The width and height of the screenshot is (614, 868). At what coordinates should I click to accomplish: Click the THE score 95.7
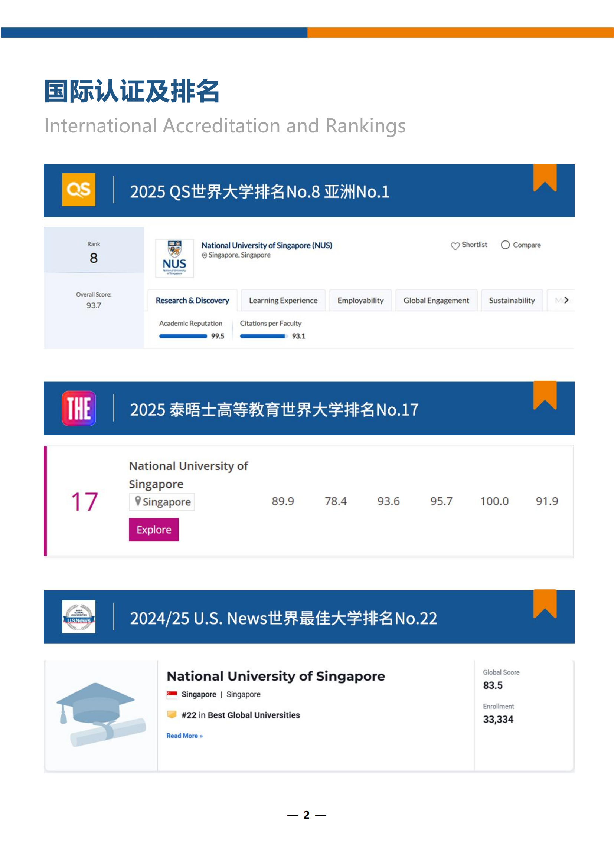pos(441,501)
